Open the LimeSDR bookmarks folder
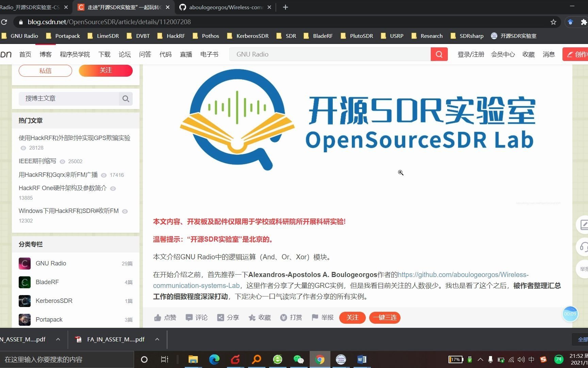The width and height of the screenshot is (588, 368). (x=103, y=36)
